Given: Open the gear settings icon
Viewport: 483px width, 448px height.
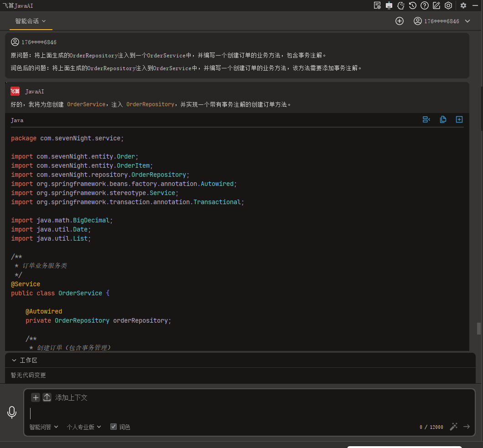Looking at the screenshot, I should tap(463, 5).
